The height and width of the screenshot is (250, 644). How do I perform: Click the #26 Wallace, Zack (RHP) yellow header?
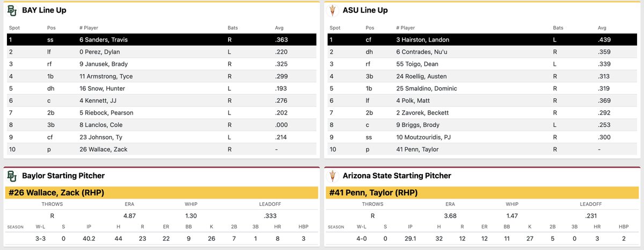tap(162, 192)
